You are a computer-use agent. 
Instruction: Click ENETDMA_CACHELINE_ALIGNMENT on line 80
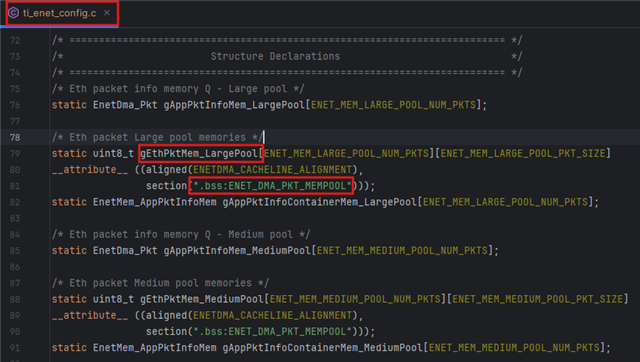point(272,169)
